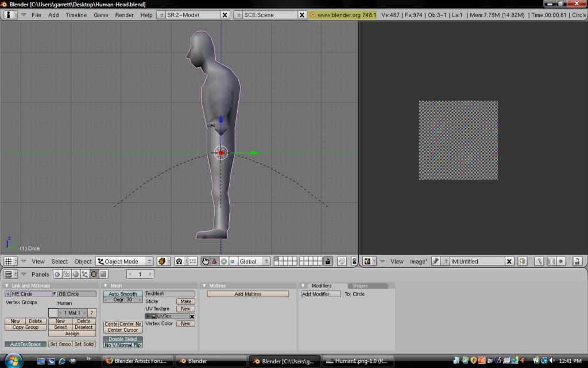The image size is (588, 368).
Task: Select the Logic context icon in Panels
Action: pyautogui.click(x=57, y=274)
